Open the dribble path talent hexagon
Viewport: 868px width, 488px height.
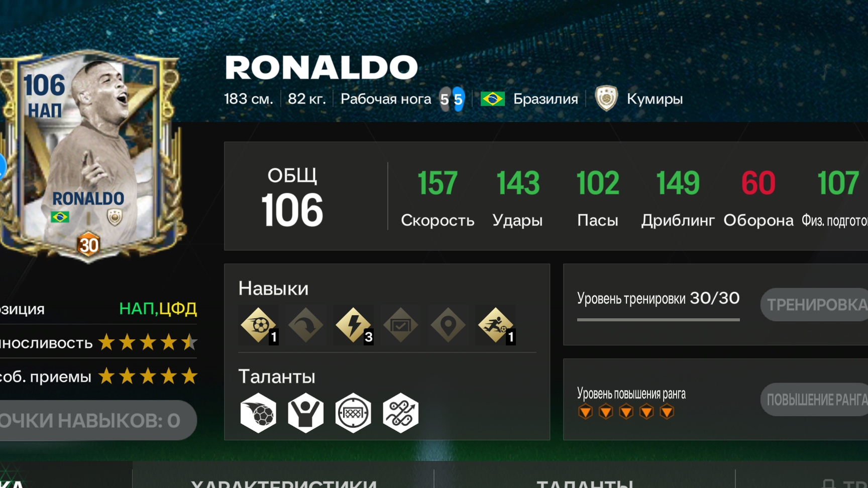(400, 413)
